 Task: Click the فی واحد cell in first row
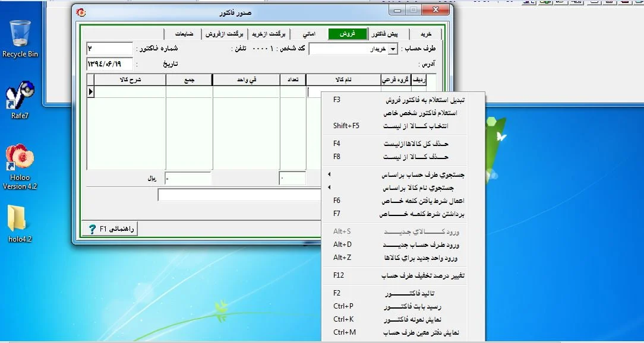(246, 93)
